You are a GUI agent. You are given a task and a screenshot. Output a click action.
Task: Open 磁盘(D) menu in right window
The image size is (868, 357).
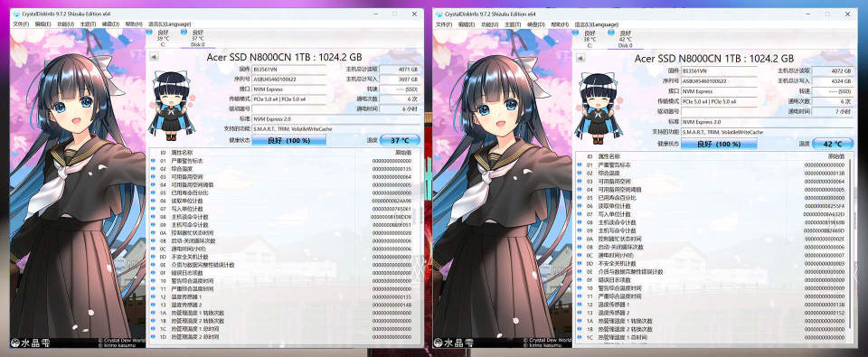[535, 25]
